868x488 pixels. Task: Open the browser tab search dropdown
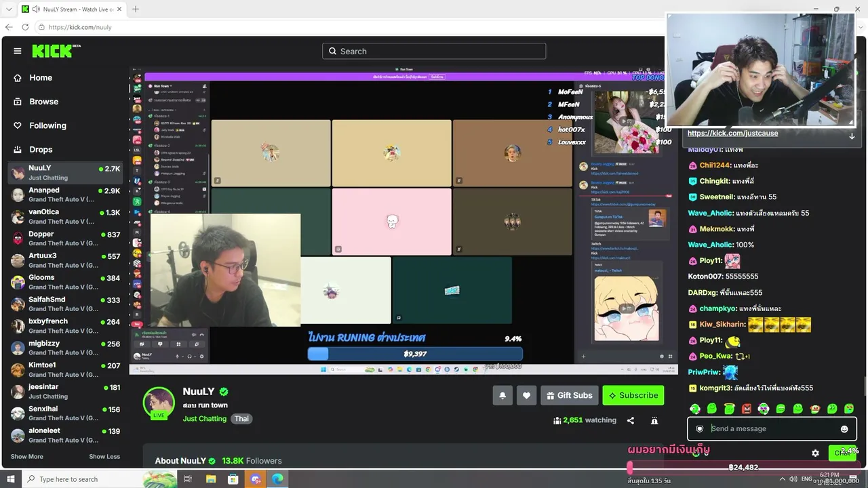point(9,9)
